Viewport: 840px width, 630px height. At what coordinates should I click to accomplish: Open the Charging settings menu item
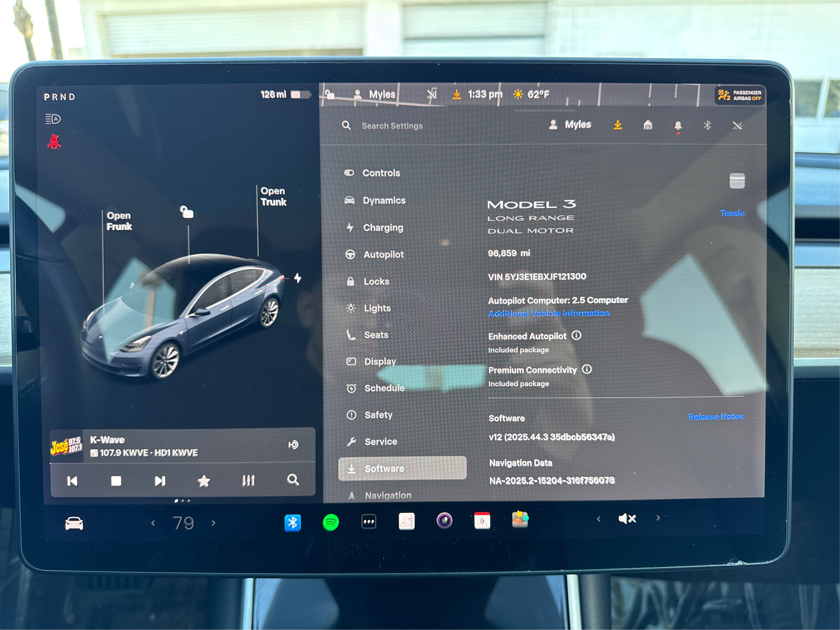[x=383, y=228]
